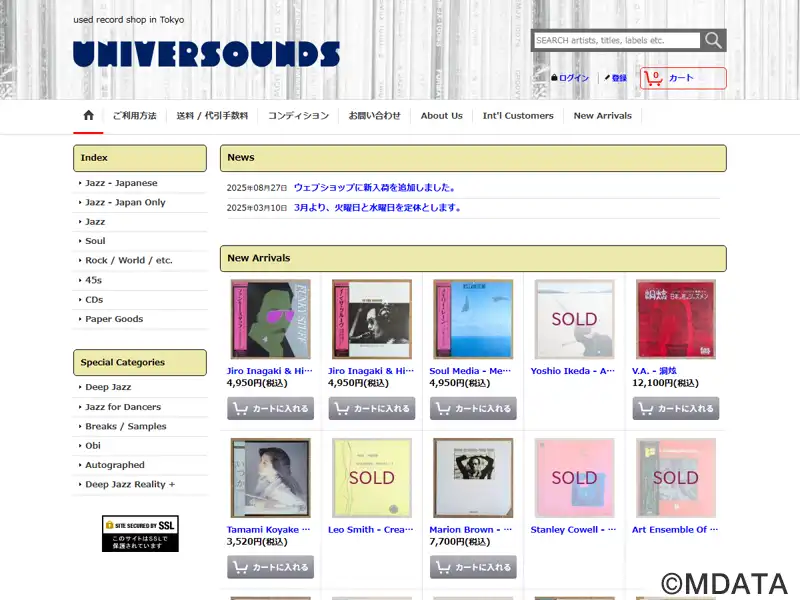800x600 pixels.
Task: Open the Marion Brown title link
Action: [470, 530]
